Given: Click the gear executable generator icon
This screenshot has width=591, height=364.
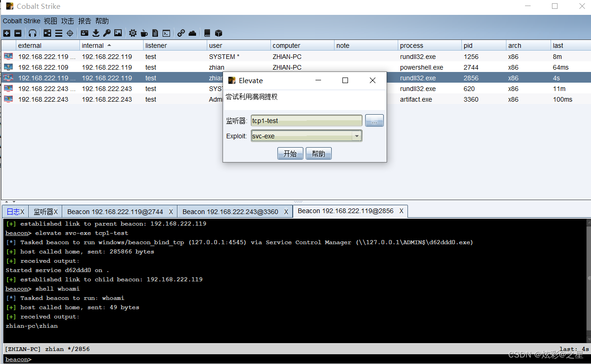Looking at the screenshot, I should 133,33.
